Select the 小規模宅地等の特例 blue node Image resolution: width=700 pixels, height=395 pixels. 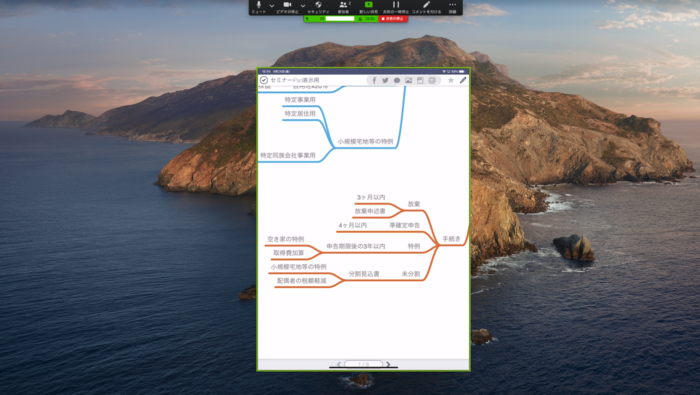(x=365, y=141)
